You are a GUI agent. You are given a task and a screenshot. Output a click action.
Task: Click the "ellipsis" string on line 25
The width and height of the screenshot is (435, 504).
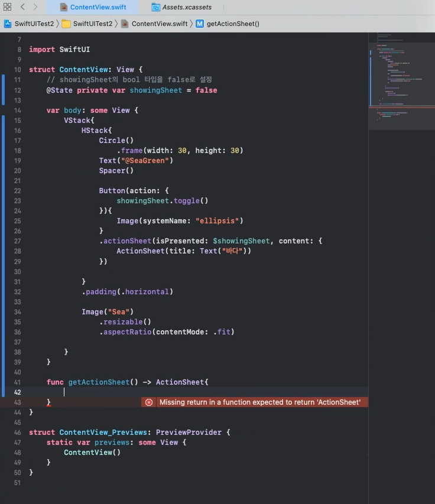[x=218, y=221]
